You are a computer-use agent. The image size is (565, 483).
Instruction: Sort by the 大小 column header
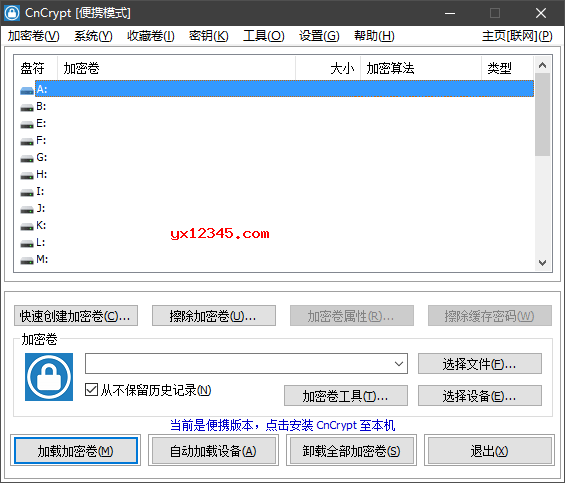pos(328,68)
